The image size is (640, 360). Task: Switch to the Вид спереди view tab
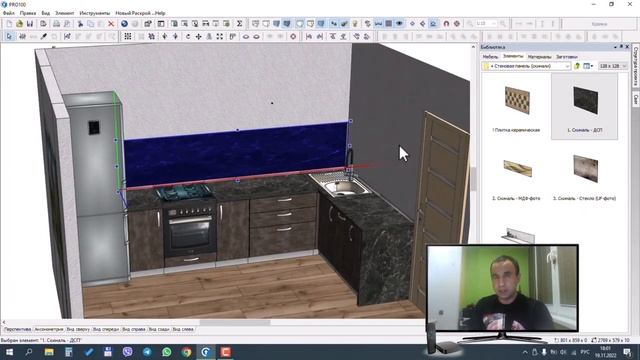(106, 329)
